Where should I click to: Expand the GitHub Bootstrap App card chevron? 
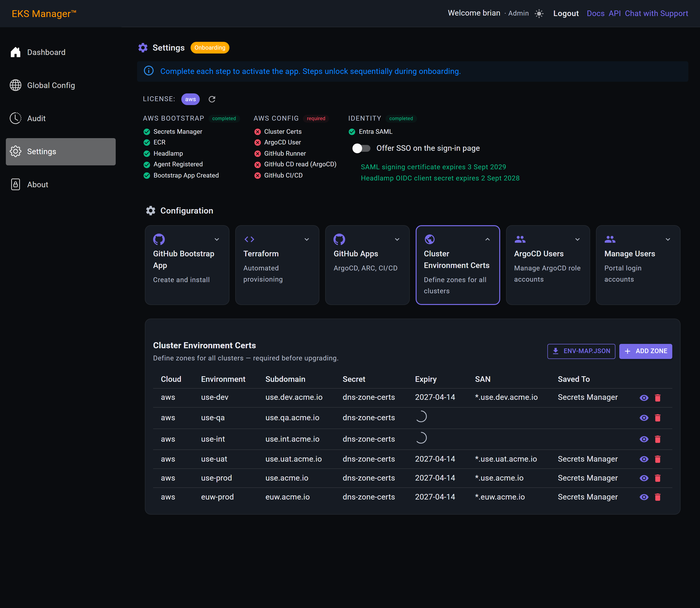coord(217,239)
